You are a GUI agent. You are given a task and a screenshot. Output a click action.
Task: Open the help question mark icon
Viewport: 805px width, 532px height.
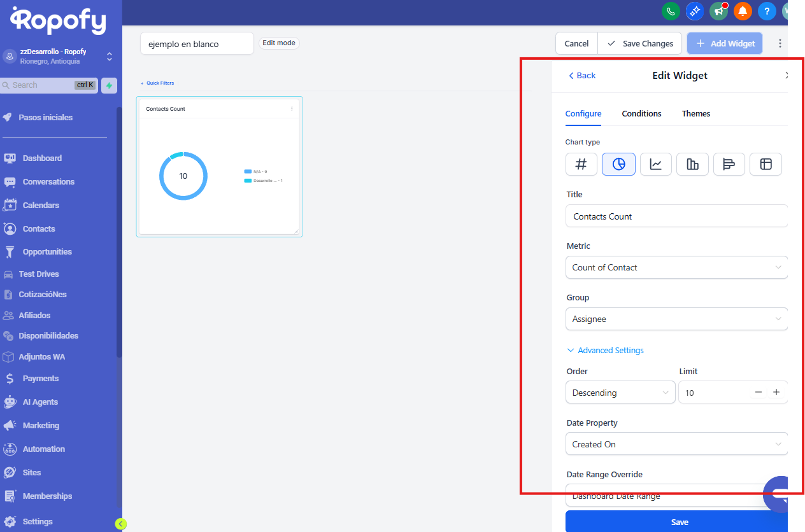coord(767,11)
